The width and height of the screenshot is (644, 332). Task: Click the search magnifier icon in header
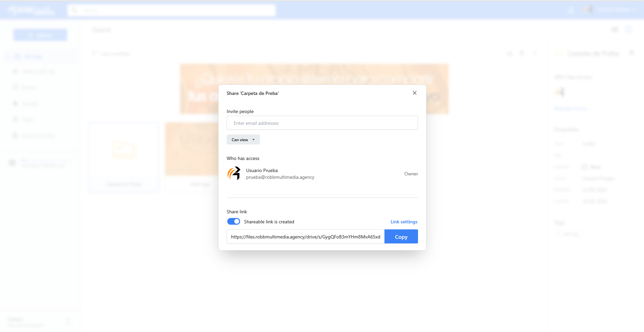point(75,10)
